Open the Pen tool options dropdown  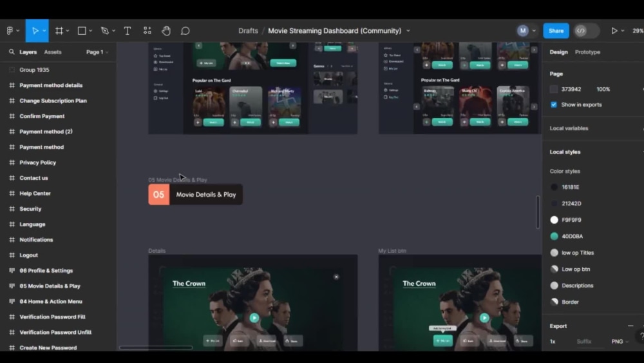pos(113,30)
